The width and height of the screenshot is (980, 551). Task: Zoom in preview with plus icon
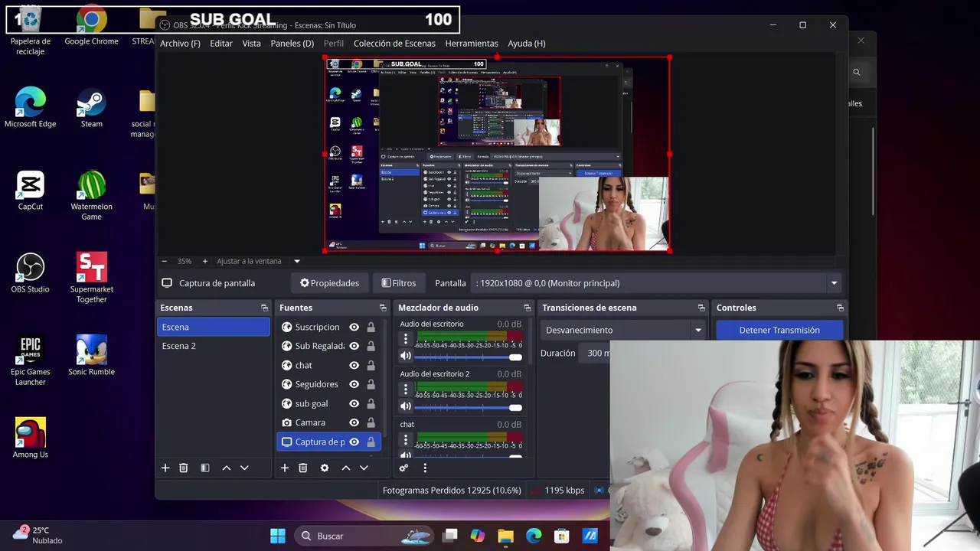click(x=204, y=261)
